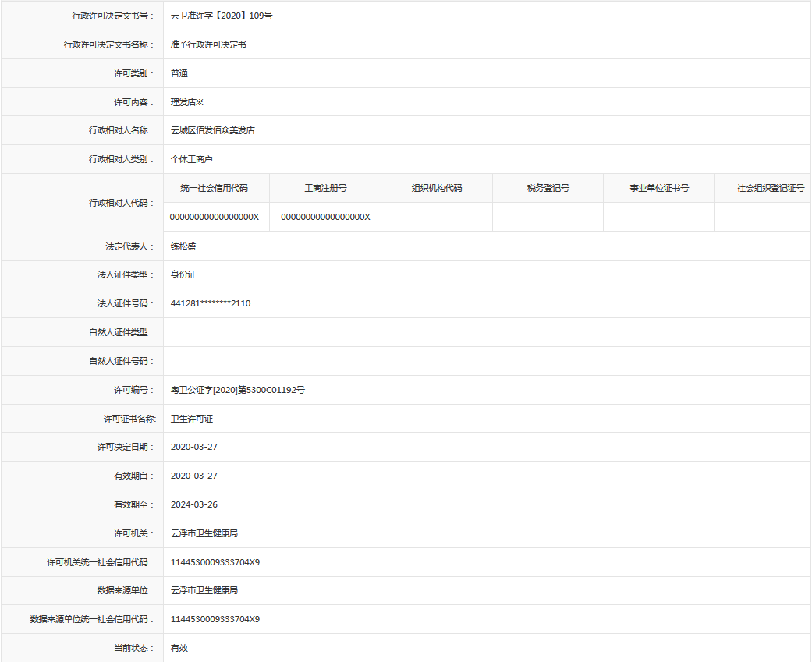Select the ID number 441281********2110
This screenshot has height=662, width=812.
211,304
